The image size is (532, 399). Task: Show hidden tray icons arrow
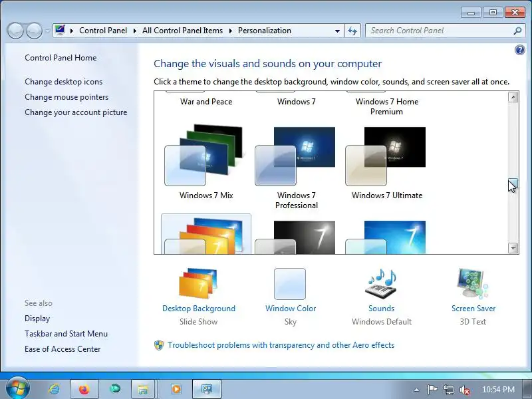(417, 390)
